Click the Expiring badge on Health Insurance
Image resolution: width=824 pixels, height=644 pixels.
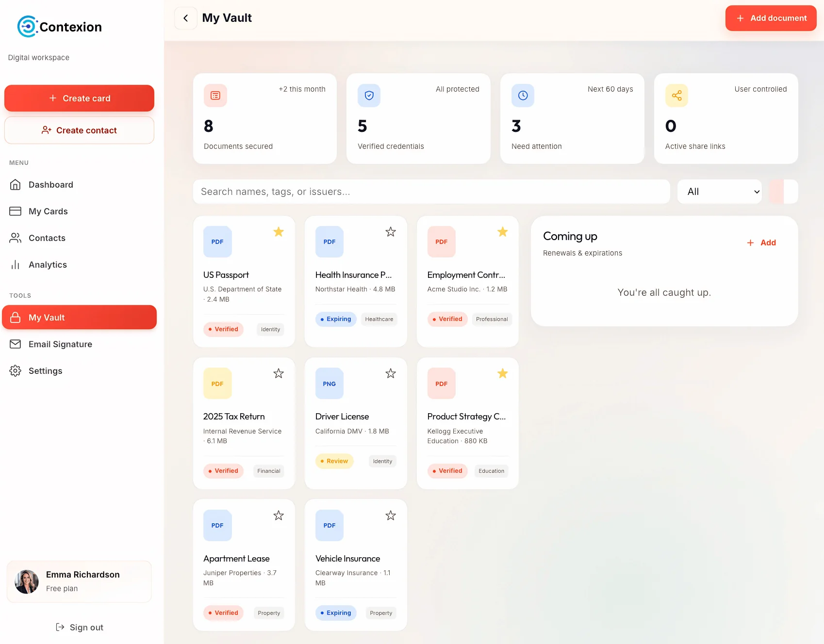coord(336,319)
